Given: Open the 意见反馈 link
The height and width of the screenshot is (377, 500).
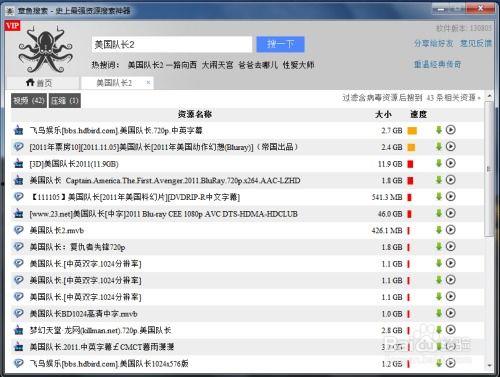Looking at the screenshot, I should point(476,43).
